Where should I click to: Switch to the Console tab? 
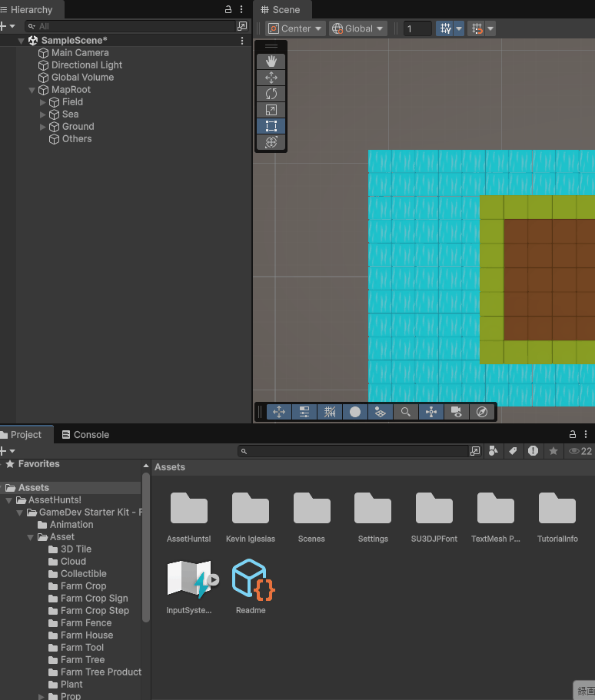(x=85, y=434)
